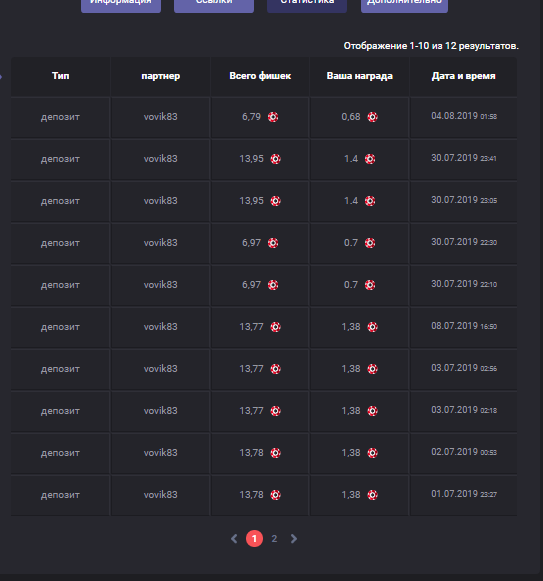The image size is (543, 581).
Task: Click the Ваша награда column header
Action: point(360,76)
